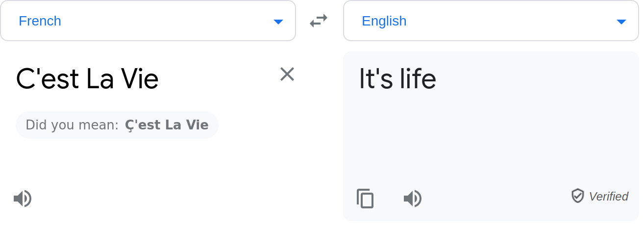Click the Verified label text
The width and height of the screenshot is (644, 226).
(x=609, y=197)
